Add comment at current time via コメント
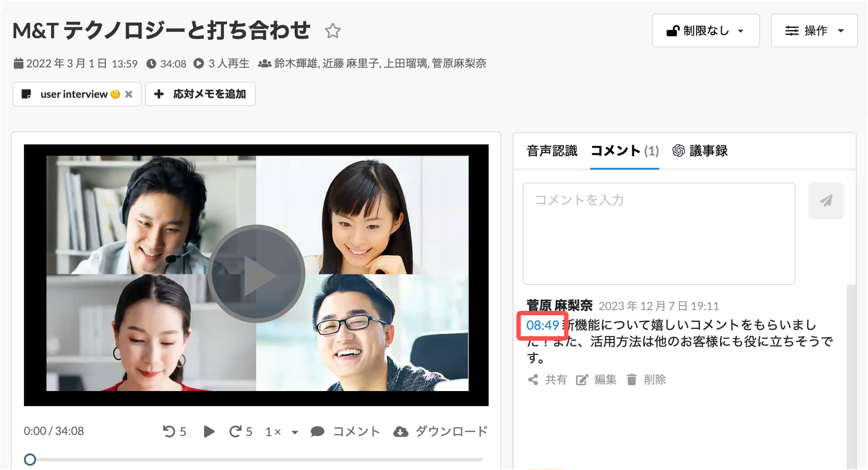This screenshot has width=868, height=470. click(x=345, y=431)
